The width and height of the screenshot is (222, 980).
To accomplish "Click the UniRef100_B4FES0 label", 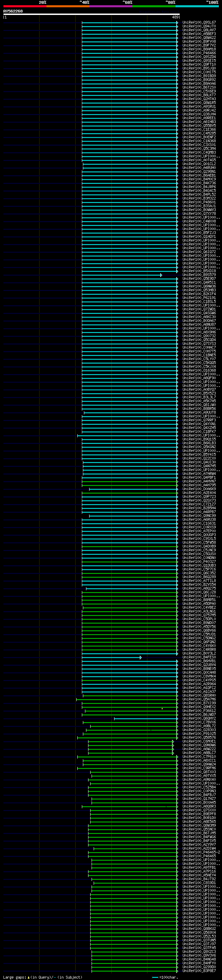I will (199, 657).
